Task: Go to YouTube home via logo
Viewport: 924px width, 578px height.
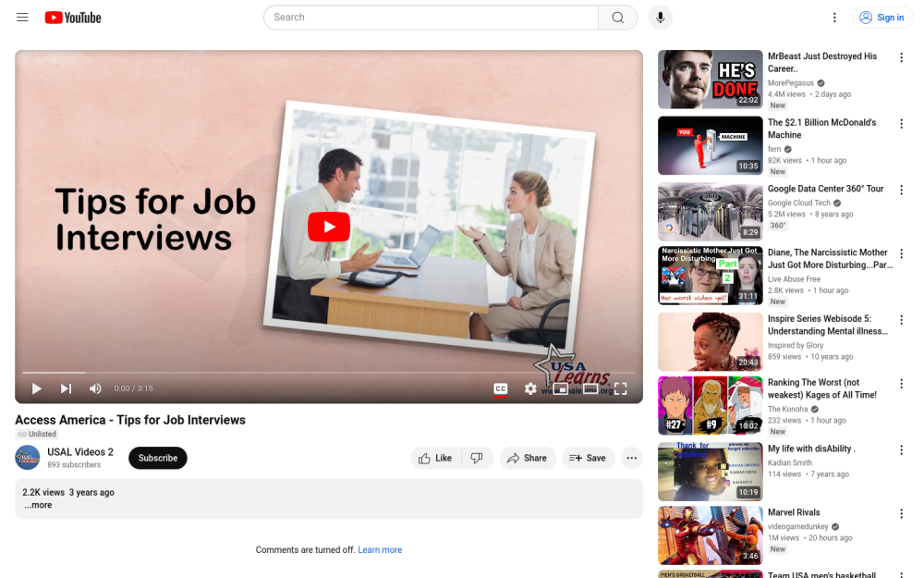Action: 73,18
